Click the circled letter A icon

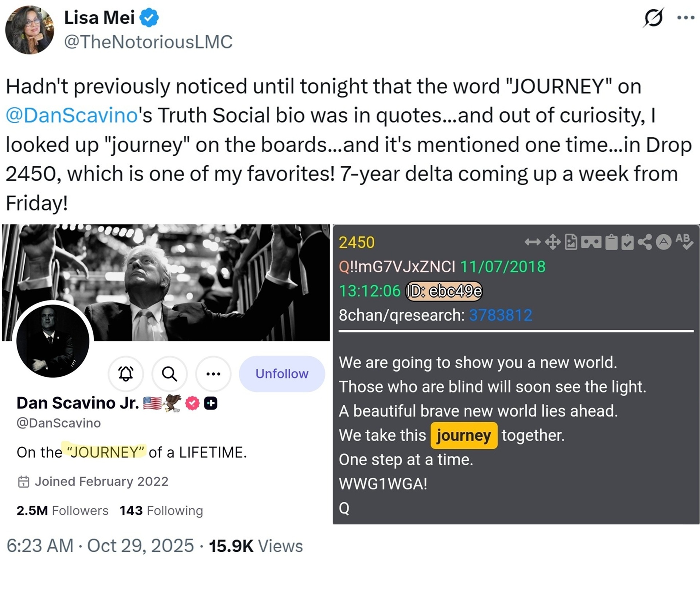pos(664,242)
